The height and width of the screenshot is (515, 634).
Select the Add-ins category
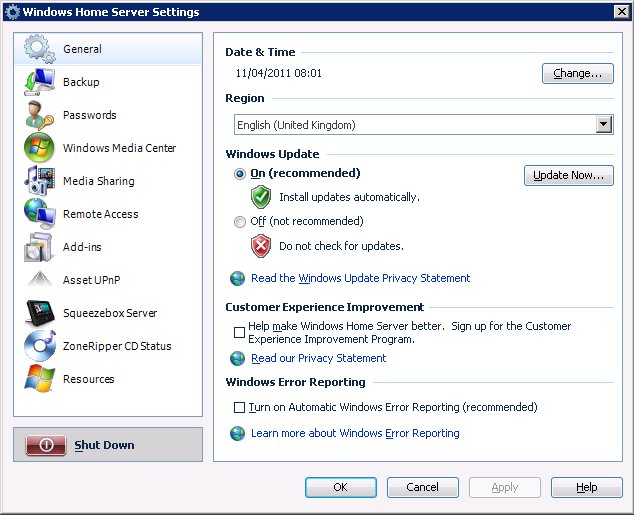[108, 247]
